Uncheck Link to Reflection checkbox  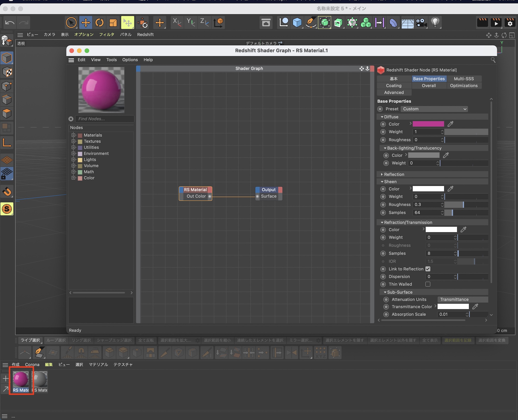click(428, 269)
